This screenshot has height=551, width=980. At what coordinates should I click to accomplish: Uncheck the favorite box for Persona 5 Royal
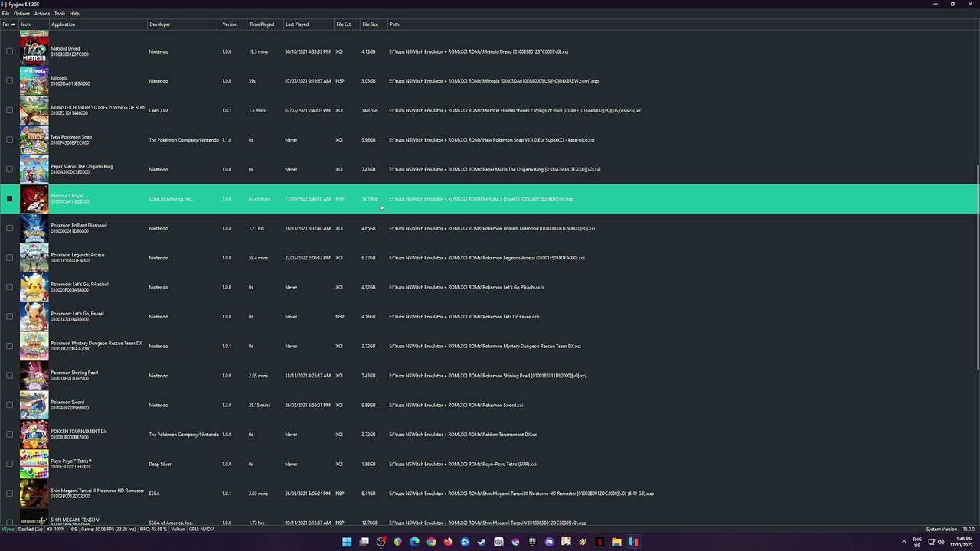tap(10, 199)
